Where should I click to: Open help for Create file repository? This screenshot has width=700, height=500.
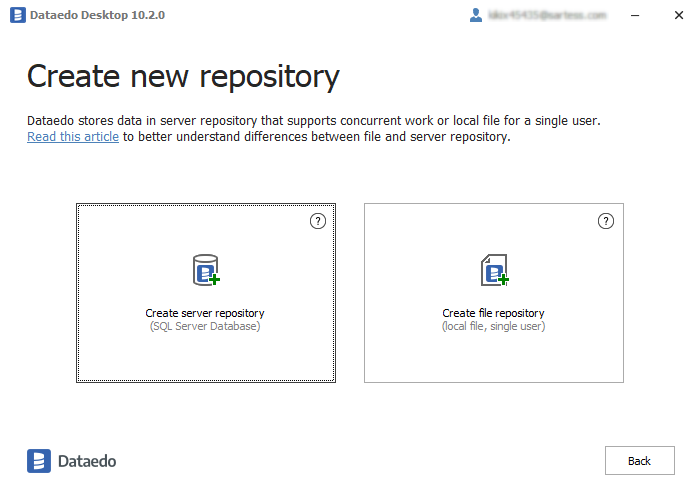(606, 221)
